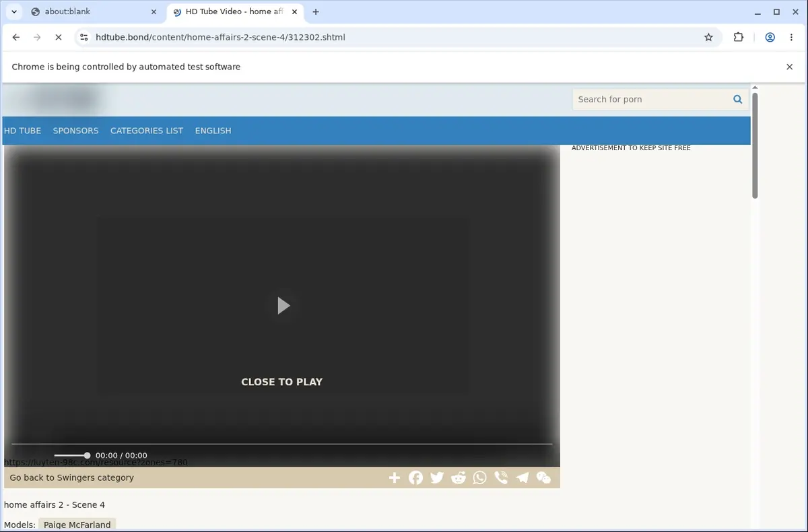Click the page vertical scrollbar thumb

tap(755, 145)
